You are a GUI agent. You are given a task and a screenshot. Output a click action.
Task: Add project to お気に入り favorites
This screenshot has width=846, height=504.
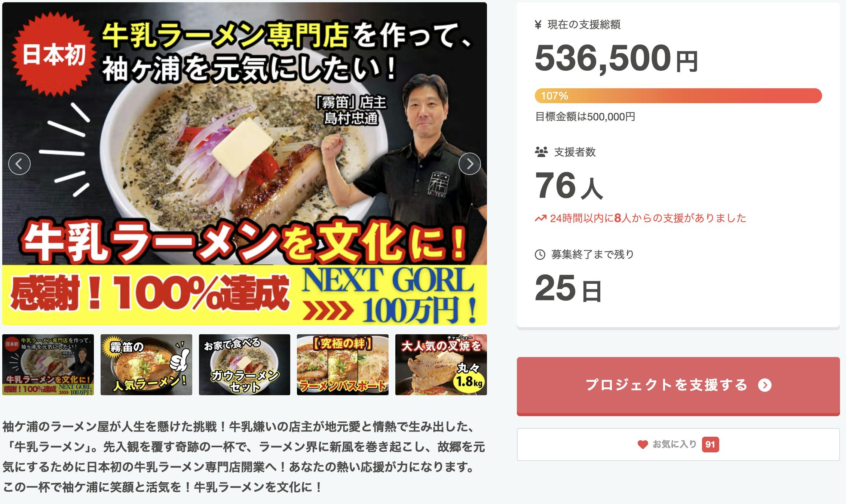click(678, 445)
